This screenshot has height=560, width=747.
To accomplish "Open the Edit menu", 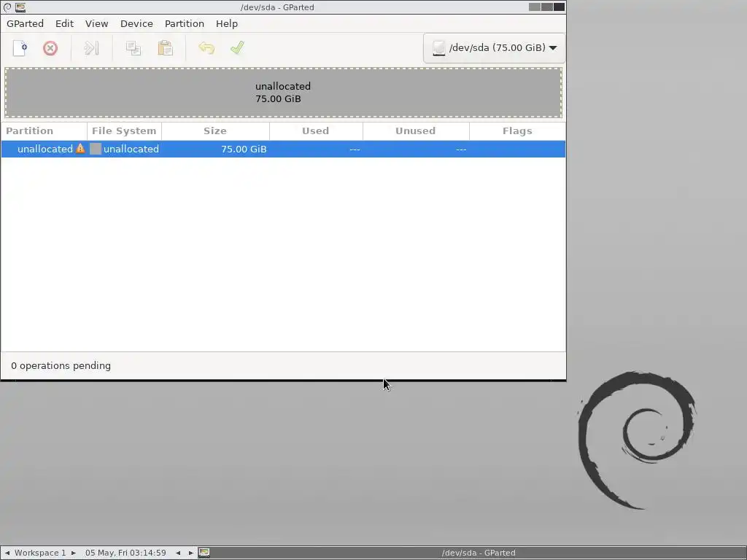I will 64,23.
